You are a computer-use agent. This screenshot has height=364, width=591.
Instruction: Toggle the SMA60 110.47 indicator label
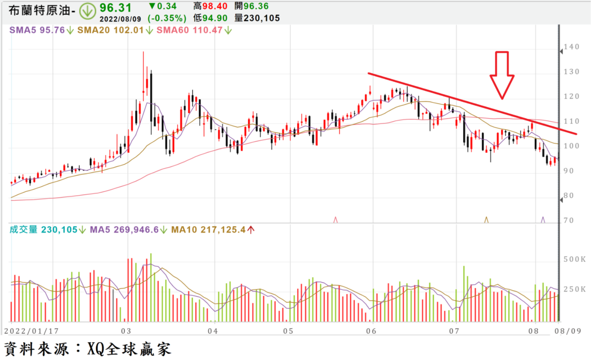189,30
